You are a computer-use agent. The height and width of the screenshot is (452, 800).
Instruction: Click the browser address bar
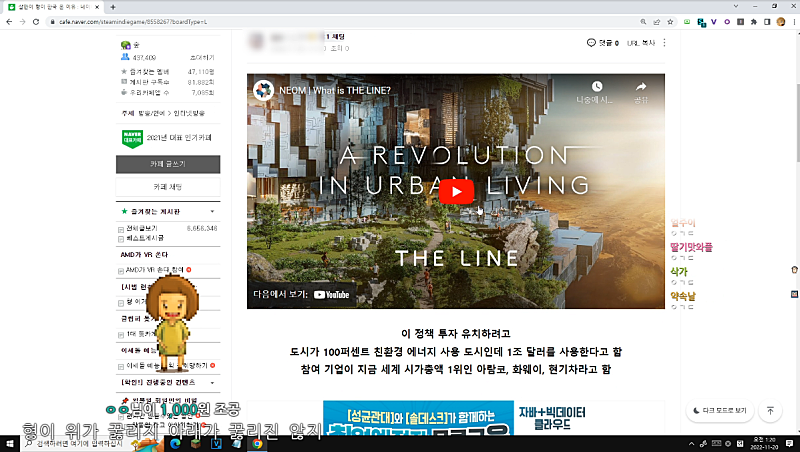[300, 20]
